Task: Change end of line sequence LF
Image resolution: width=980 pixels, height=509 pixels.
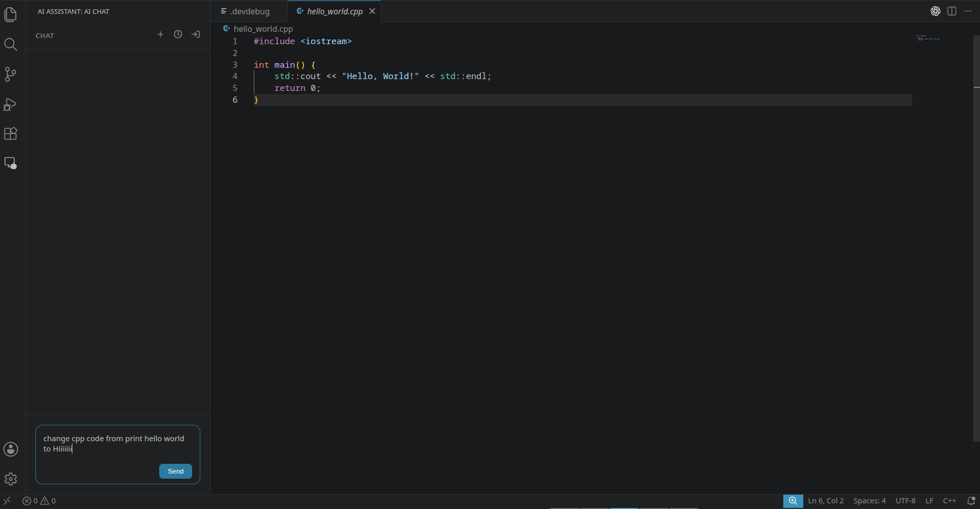Action: [x=929, y=501]
